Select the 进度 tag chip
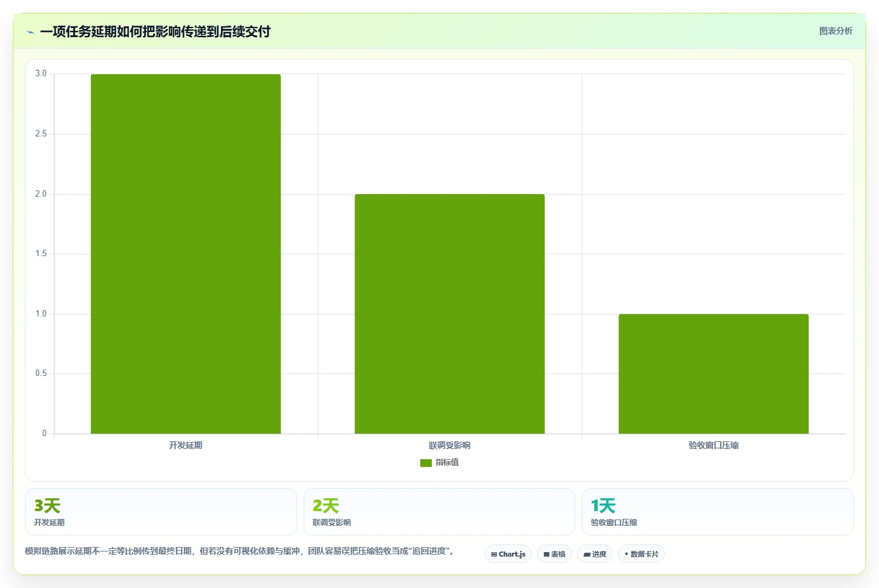Screen dimensions: 879x588 point(595,554)
